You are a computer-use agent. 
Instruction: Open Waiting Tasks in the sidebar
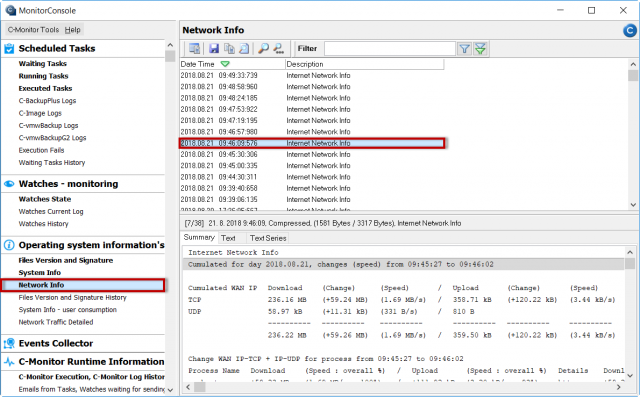point(42,64)
